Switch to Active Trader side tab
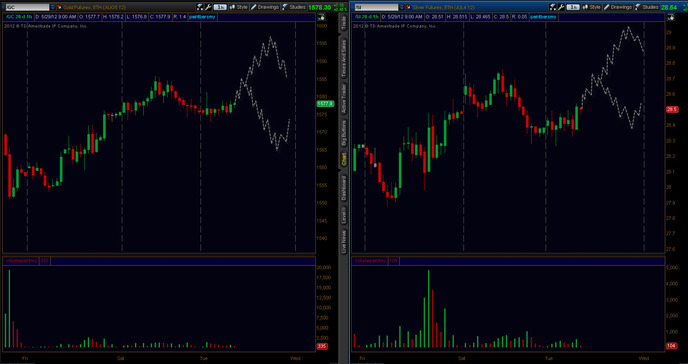 click(344, 98)
